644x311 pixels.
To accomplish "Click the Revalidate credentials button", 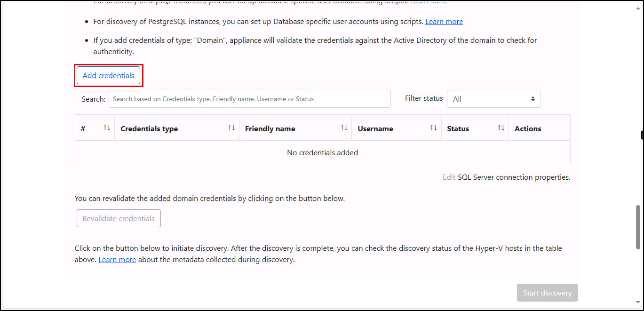I will click(119, 218).
